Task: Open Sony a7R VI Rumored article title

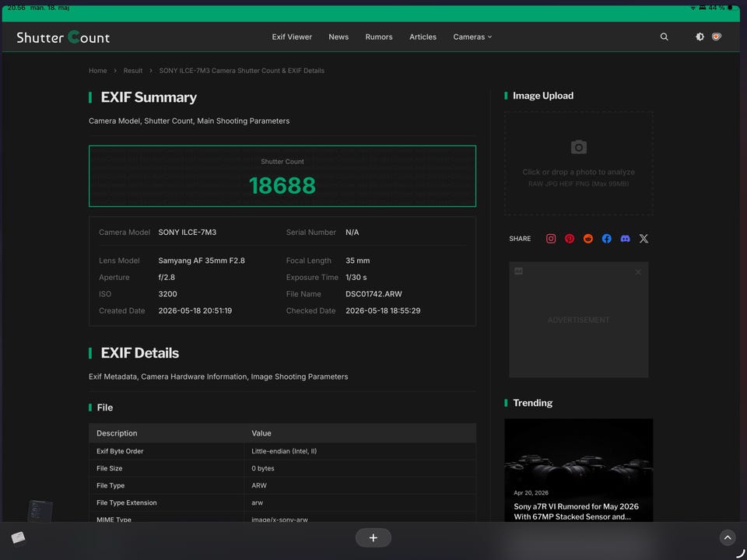Action: click(x=576, y=512)
